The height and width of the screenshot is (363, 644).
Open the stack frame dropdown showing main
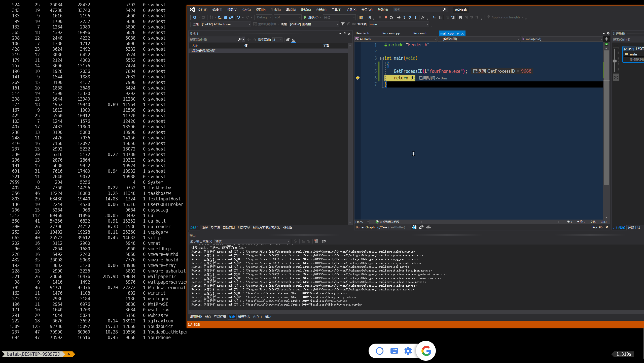(x=399, y=24)
